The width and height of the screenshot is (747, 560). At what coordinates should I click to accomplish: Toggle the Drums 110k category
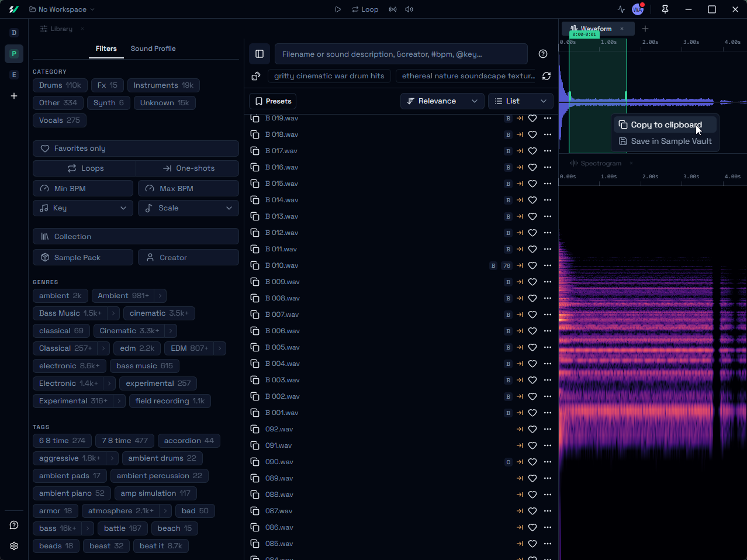[60, 85]
